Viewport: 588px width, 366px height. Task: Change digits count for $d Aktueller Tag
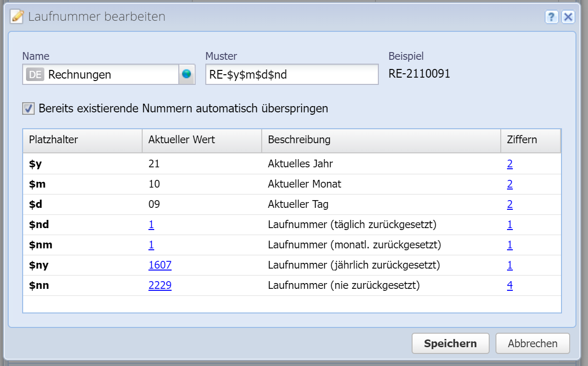click(x=509, y=204)
